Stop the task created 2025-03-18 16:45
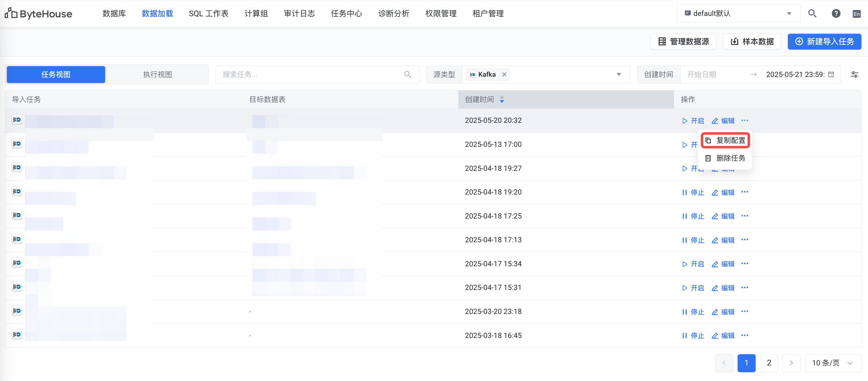Screen dimensions: 868x381 (x=693, y=335)
